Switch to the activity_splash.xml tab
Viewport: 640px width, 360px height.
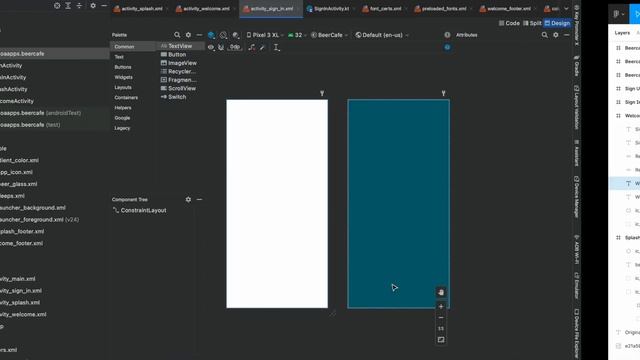pyautogui.click(x=141, y=9)
